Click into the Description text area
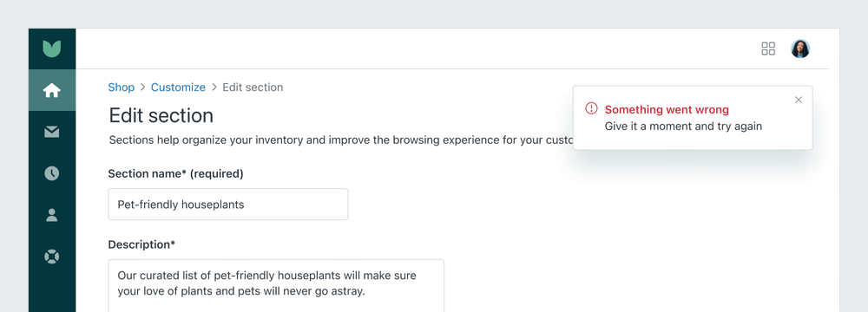The image size is (868, 312). click(x=276, y=285)
